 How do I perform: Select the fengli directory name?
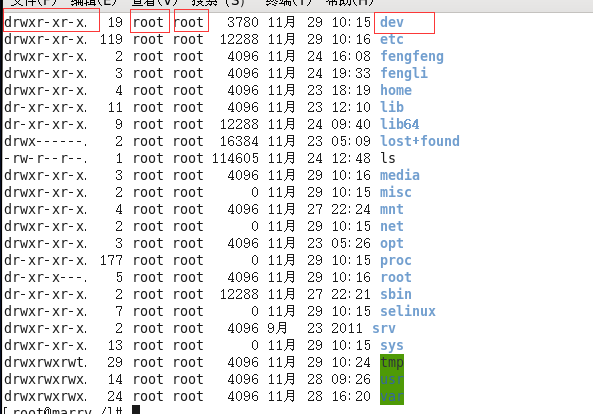(404, 73)
